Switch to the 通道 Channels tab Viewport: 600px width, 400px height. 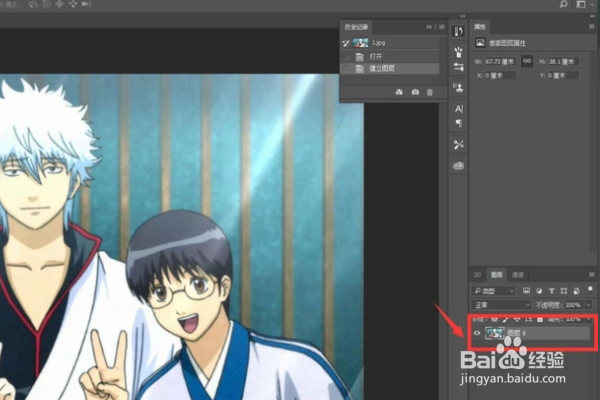point(518,275)
